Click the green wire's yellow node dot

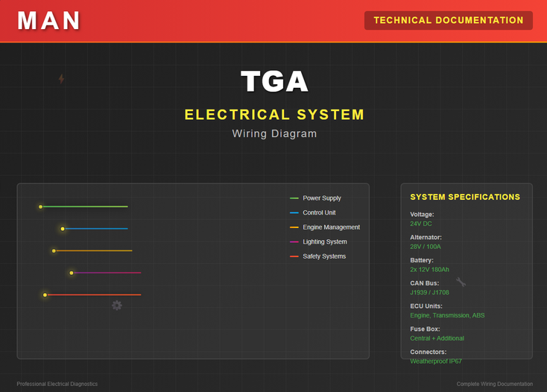click(41, 207)
